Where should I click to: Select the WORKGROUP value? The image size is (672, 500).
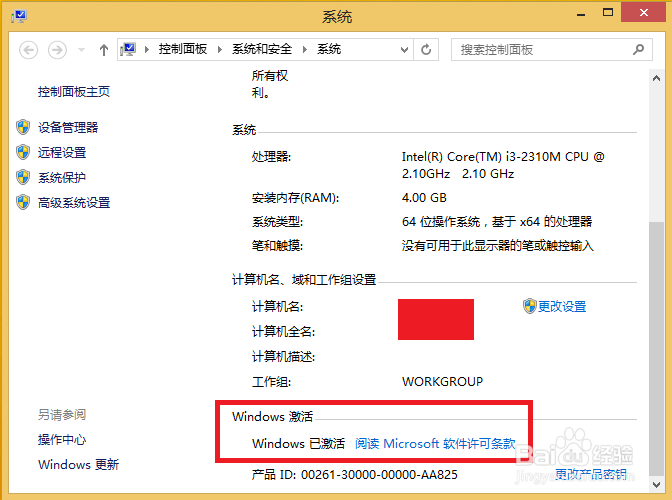pyautogui.click(x=442, y=381)
